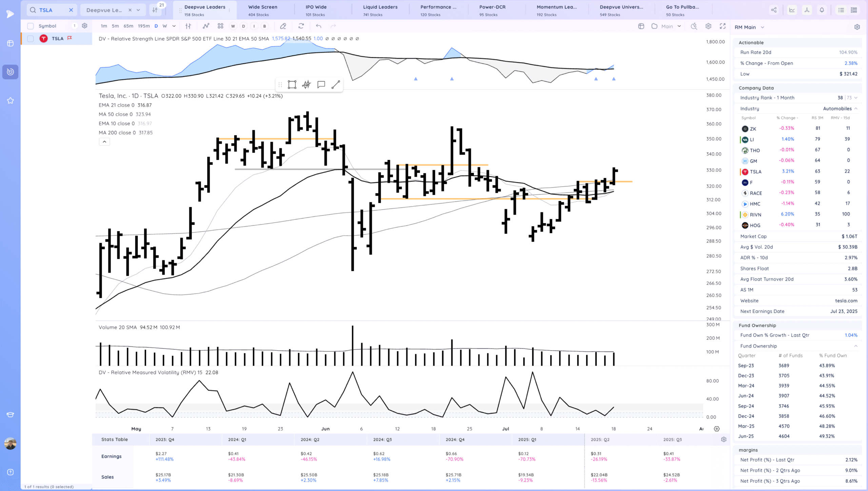This screenshot has width=868, height=491.
Task: Open the indicators icon in chart toolbar
Action: coord(206,26)
